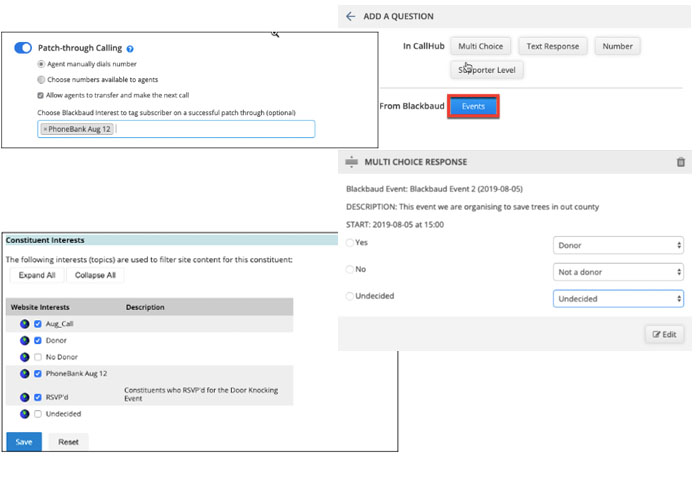Click the Website Interests column header
This screenshot has height=500, width=700.
[40, 307]
